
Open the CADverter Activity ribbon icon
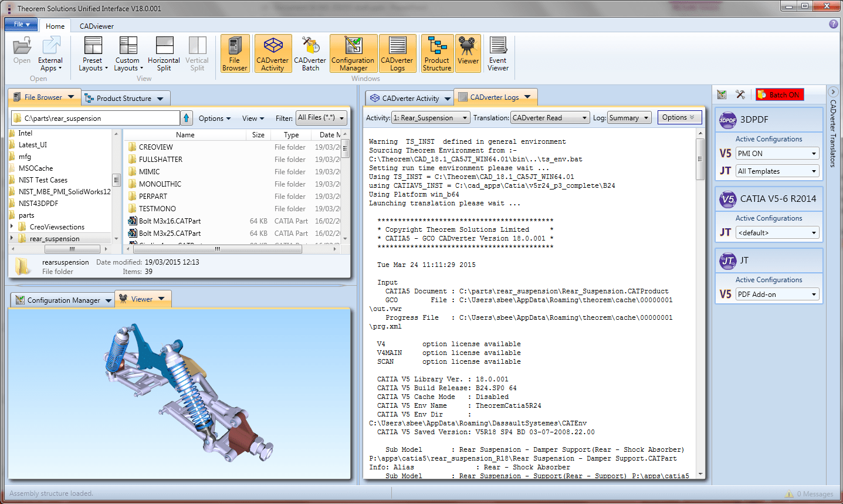[272, 53]
